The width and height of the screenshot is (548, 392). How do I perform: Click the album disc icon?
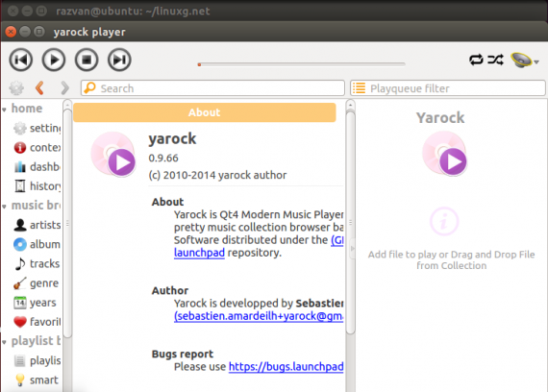tap(20, 244)
